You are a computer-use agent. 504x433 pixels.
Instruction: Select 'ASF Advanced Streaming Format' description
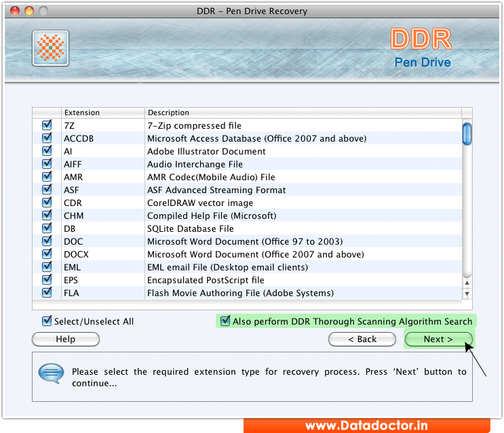coord(216,190)
